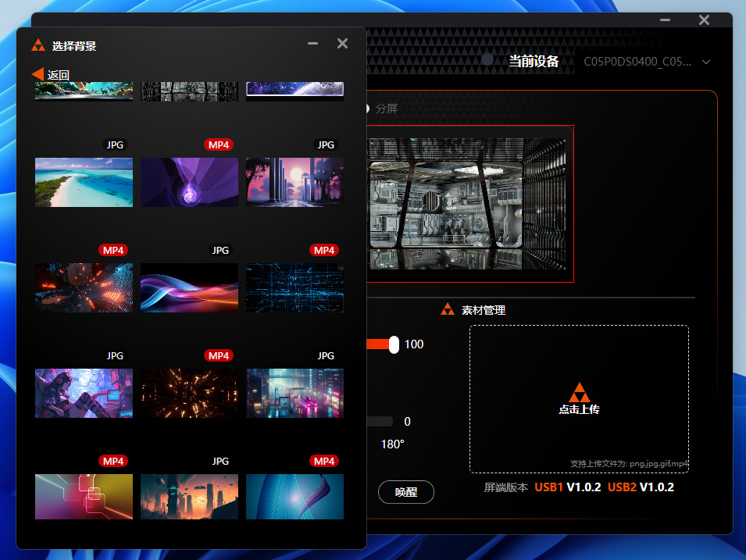Select the pink sunset columns JPG thumbnail
Screen dimensions: 746x560
click(295, 182)
